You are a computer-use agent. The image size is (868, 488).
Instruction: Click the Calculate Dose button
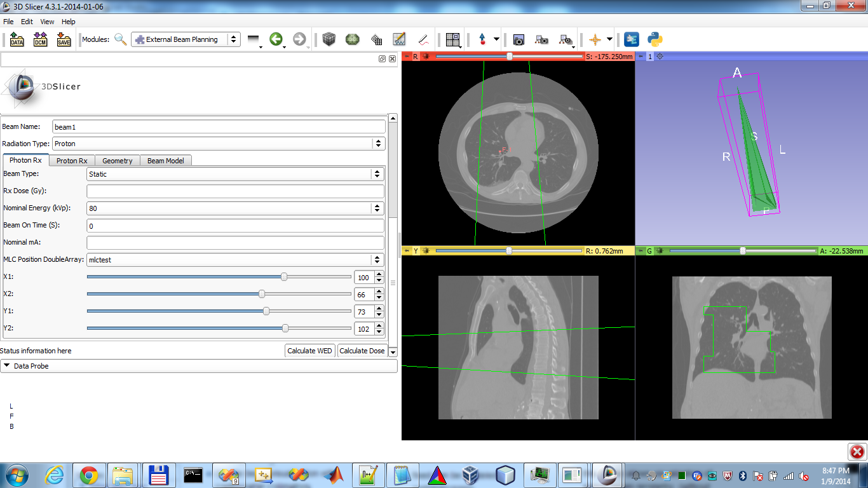tap(362, 351)
